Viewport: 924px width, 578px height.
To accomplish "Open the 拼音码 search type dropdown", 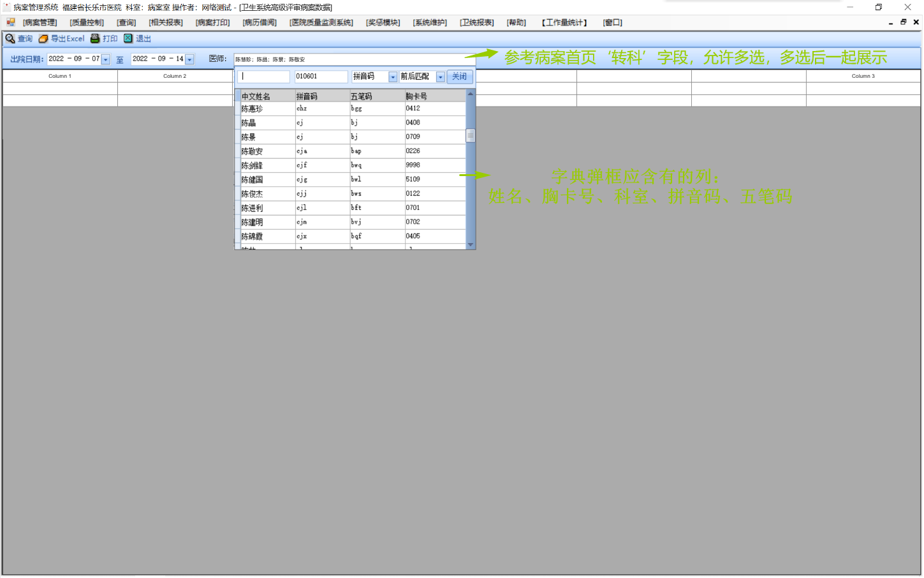I will [393, 77].
